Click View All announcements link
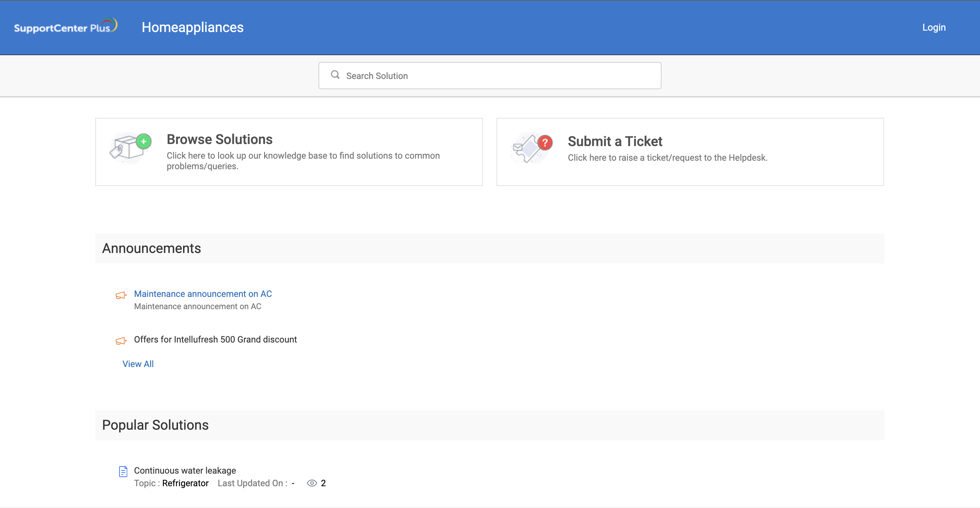 coord(138,364)
